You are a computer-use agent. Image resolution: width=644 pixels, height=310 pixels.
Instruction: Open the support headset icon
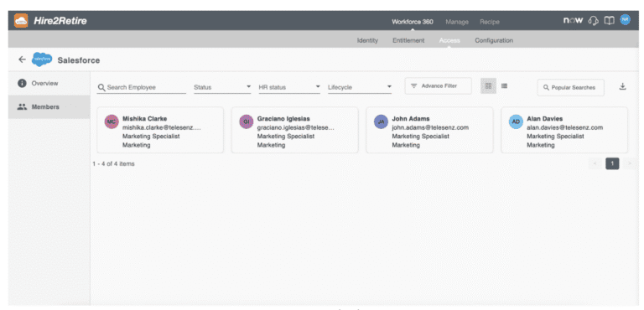(x=594, y=21)
